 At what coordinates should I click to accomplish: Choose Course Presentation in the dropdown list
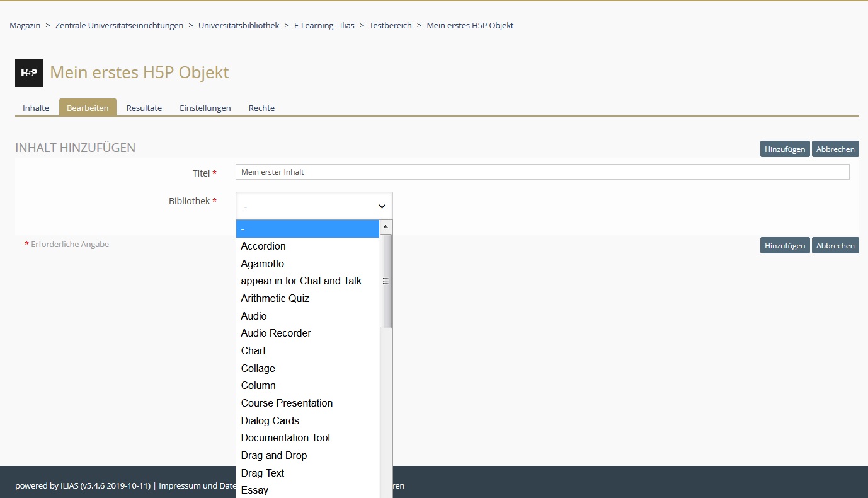click(287, 403)
